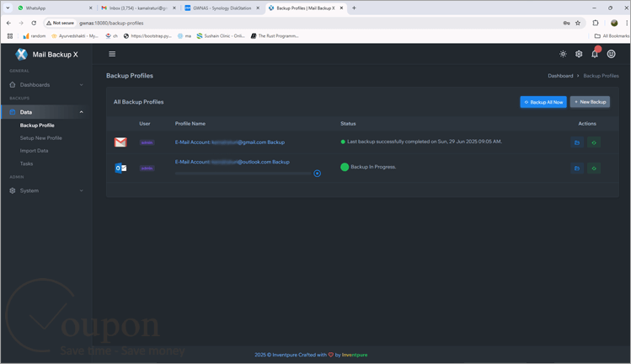The height and width of the screenshot is (364, 631).
Task: View backup data for Outlook profile
Action: click(x=577, y=169)
